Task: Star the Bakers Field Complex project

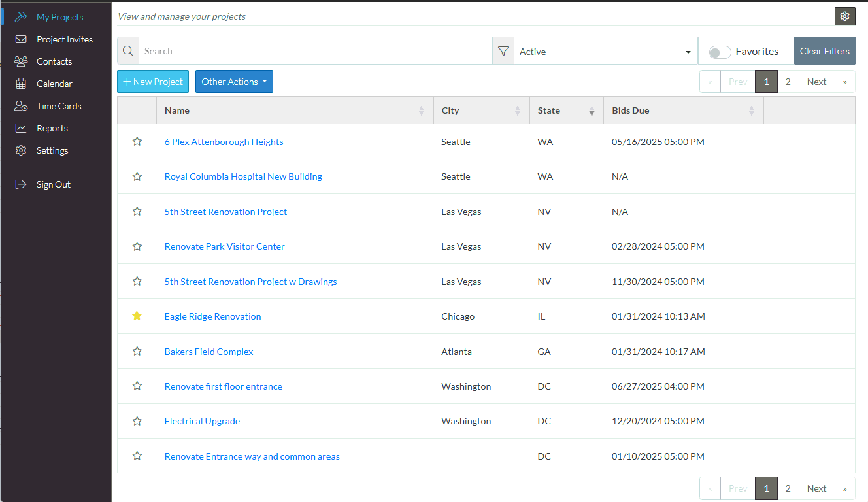Action: [x=137, y=351]
